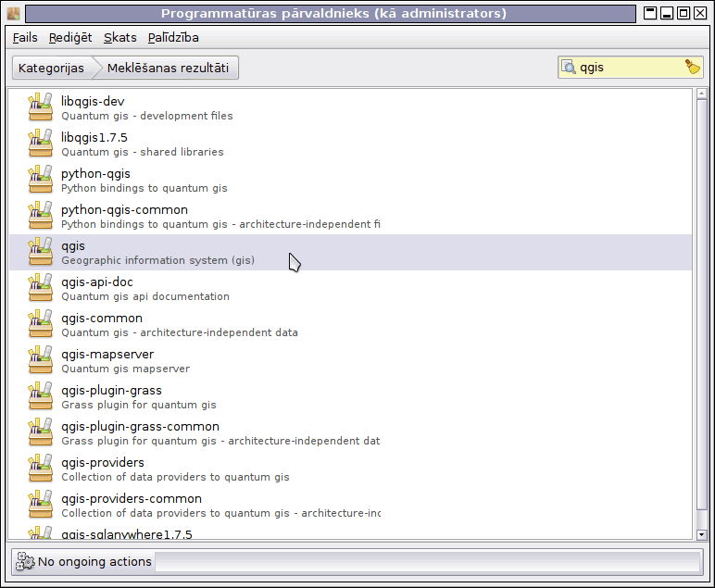Select python-qgis-common package name

[x=124, y=209]
